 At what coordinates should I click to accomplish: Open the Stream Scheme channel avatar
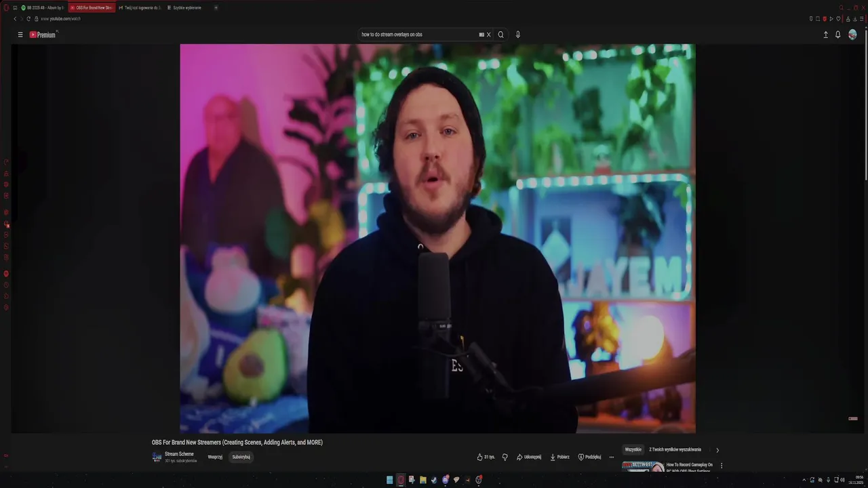157,457
